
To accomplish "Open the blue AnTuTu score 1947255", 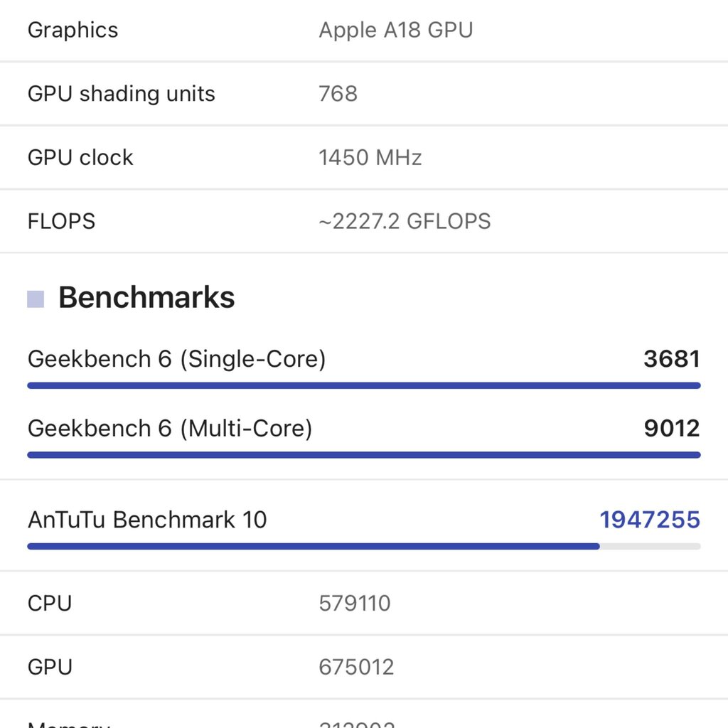I will [x=649, y=520].
